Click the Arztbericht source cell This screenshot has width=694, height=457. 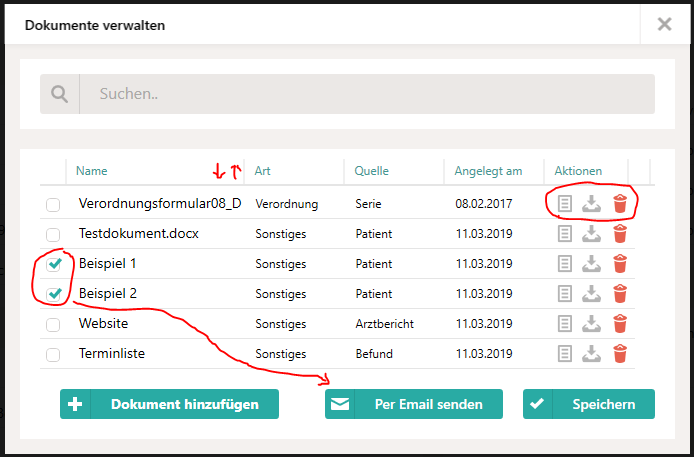[384, 324]
